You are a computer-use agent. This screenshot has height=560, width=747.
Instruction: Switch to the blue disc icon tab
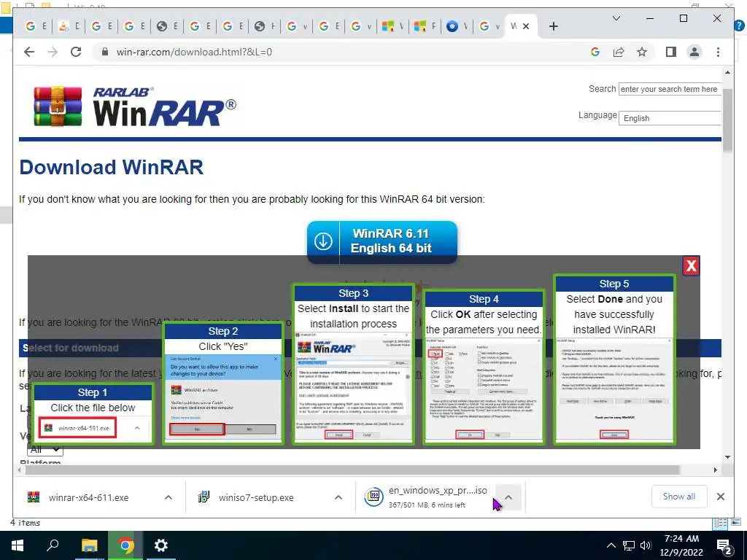point(457,26)
